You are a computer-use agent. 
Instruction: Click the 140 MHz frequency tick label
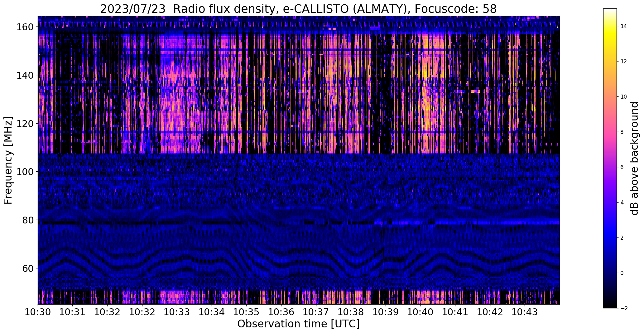[25, 75]
